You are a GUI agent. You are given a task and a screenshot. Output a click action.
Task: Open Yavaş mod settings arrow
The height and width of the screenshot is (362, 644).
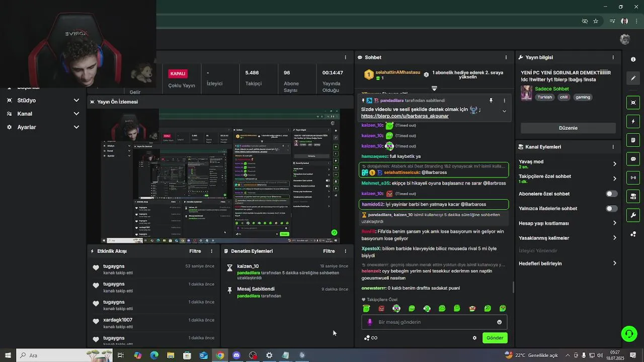(614, 164)
